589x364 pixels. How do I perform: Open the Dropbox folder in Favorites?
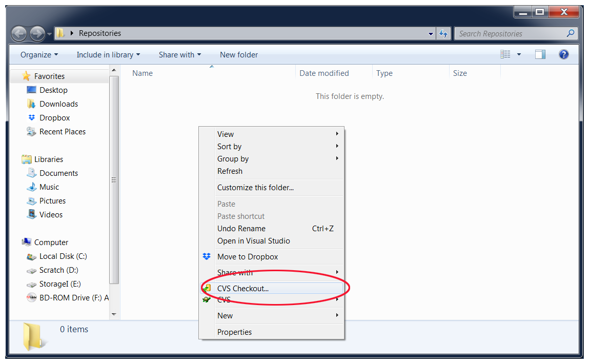point(54,118)
